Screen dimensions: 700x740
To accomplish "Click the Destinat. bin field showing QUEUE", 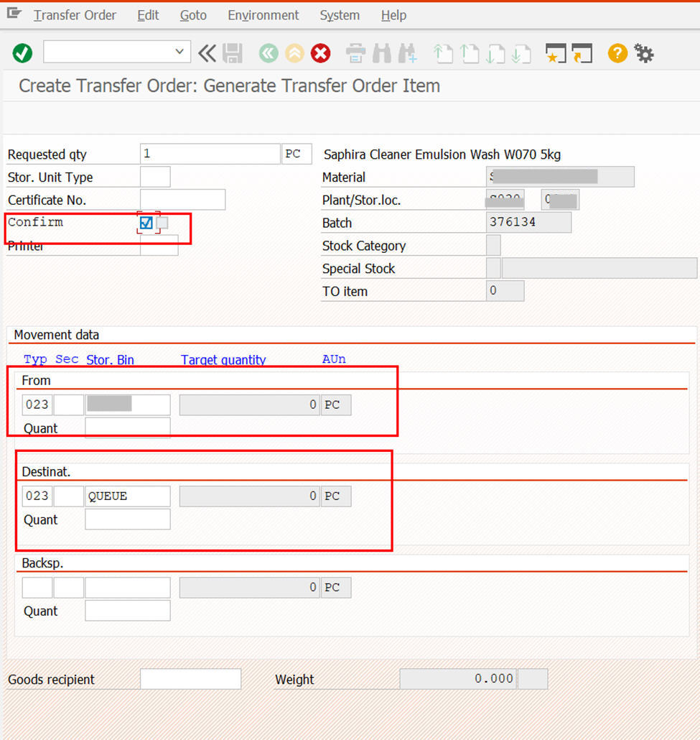I will [x=127, y=496].
